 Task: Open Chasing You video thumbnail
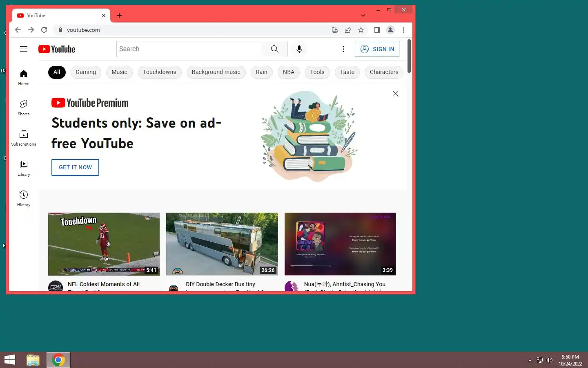(x=340, y=244)
